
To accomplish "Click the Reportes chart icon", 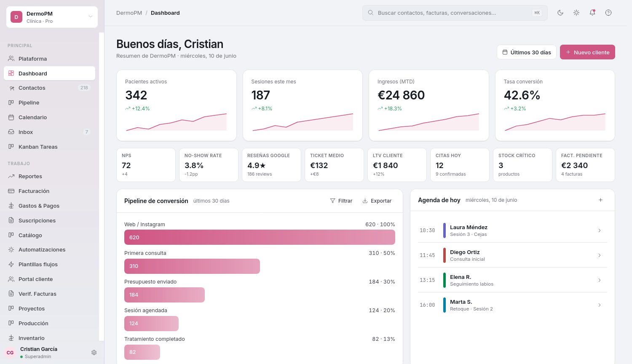I will [11, 176].
